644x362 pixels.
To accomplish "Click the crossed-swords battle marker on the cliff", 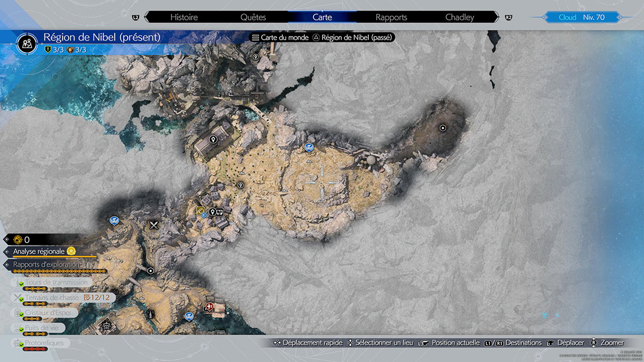I will pos(153,225).
